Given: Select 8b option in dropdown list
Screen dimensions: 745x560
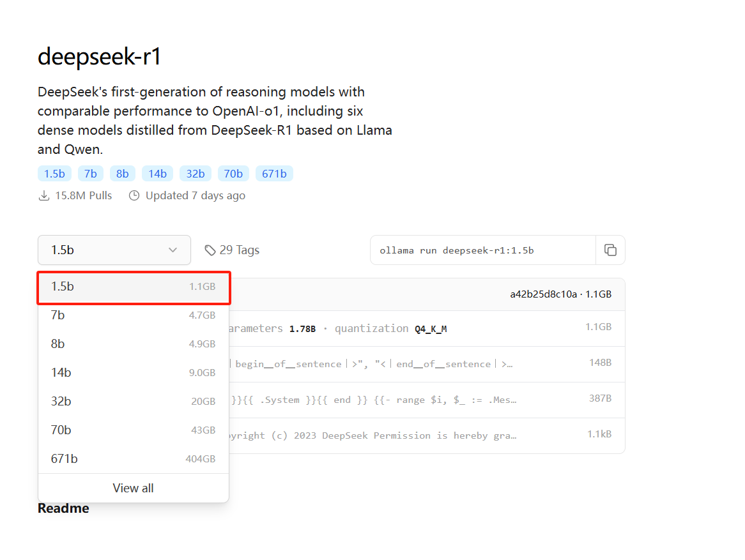Looking at the screenshot, I should (x=134, y=344).
